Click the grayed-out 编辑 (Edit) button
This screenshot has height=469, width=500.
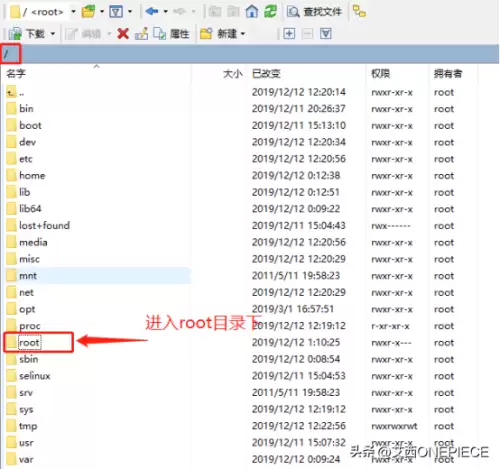(x=83, y=34)
